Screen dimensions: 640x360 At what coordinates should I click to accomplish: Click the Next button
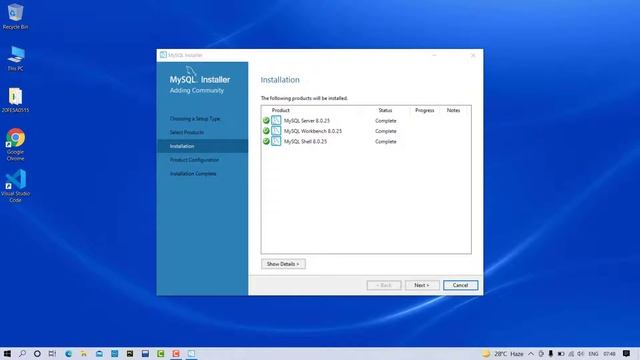pos(422,285)
